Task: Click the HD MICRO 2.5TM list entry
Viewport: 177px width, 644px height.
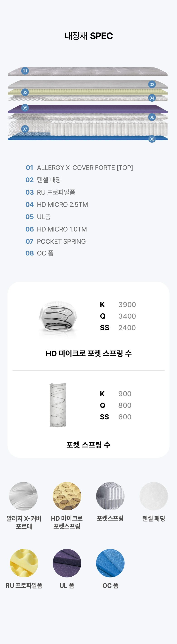Action: tap(57, 205)
